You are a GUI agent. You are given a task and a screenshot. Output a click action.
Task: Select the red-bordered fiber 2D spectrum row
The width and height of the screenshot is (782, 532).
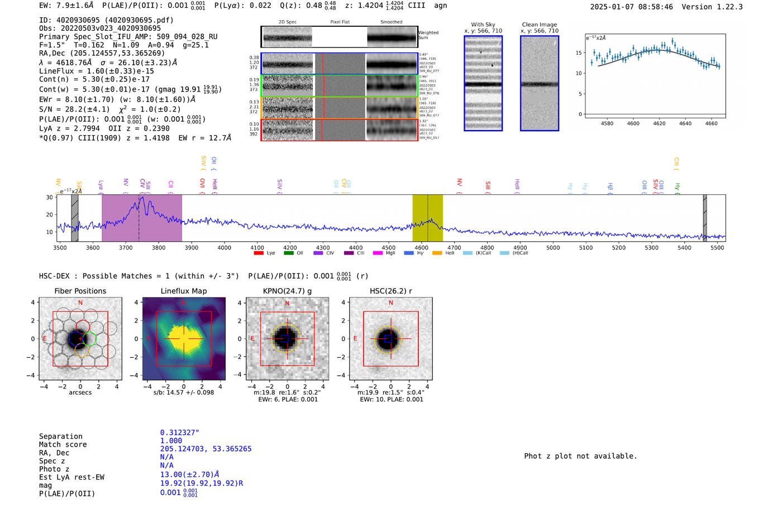coord(339,130)
